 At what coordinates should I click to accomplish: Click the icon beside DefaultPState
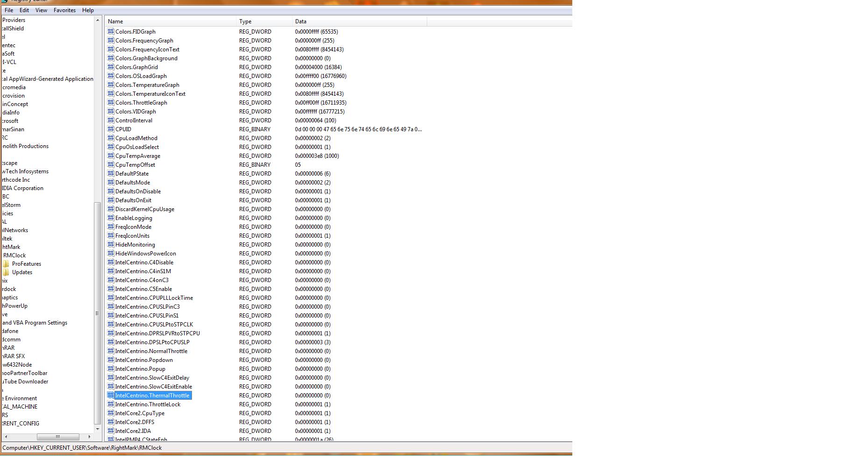point(111,174)
